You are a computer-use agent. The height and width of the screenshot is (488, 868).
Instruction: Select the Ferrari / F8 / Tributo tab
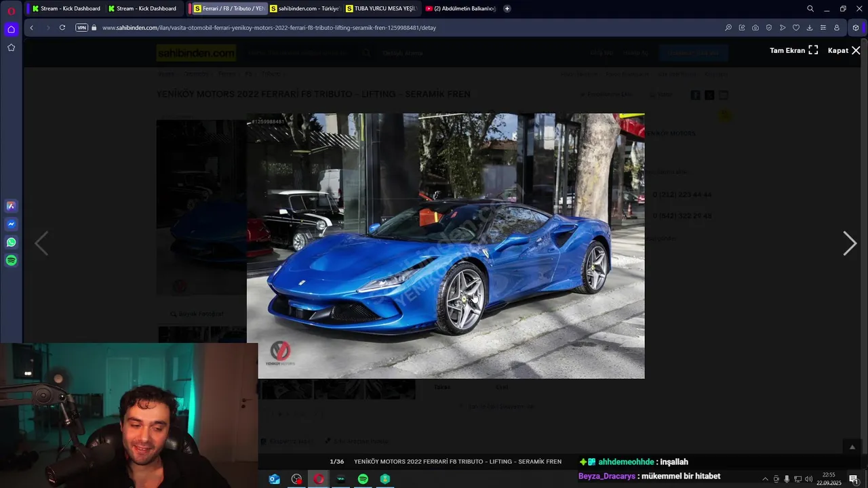click(x=229, y=8)
